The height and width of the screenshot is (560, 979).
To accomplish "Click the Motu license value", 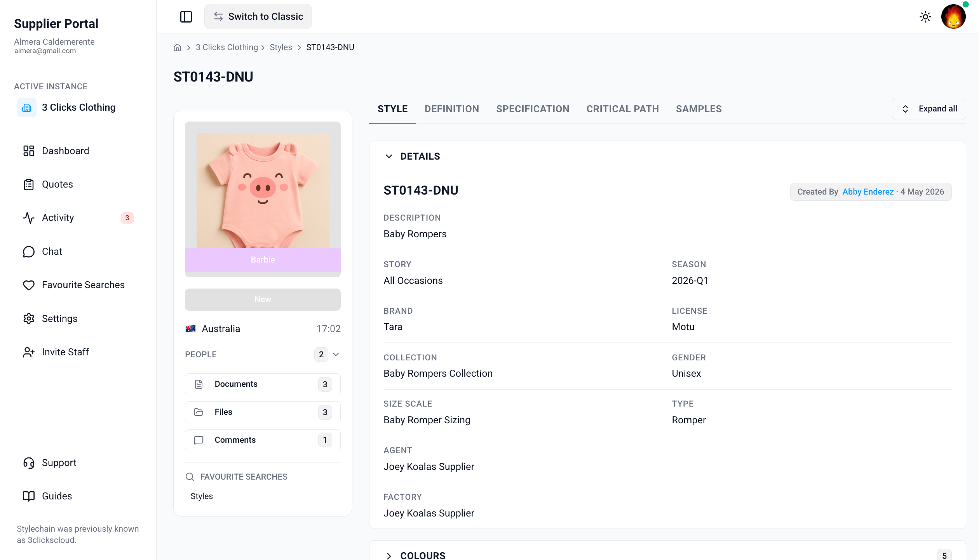I will pos(683,327).
